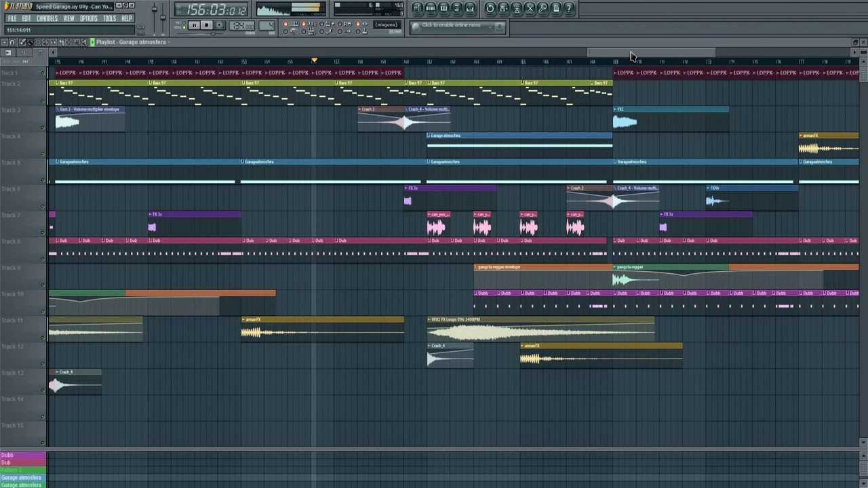The height and width of the screenshot is (488, 868).
Task: Show the Browser panel shortcut icon
Action: tap(456, 8)
